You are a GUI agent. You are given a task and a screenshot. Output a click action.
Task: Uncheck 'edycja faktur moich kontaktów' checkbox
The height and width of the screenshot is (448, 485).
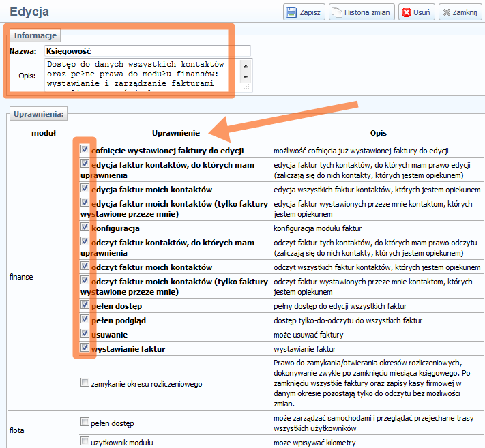click(x=85, y=188)
